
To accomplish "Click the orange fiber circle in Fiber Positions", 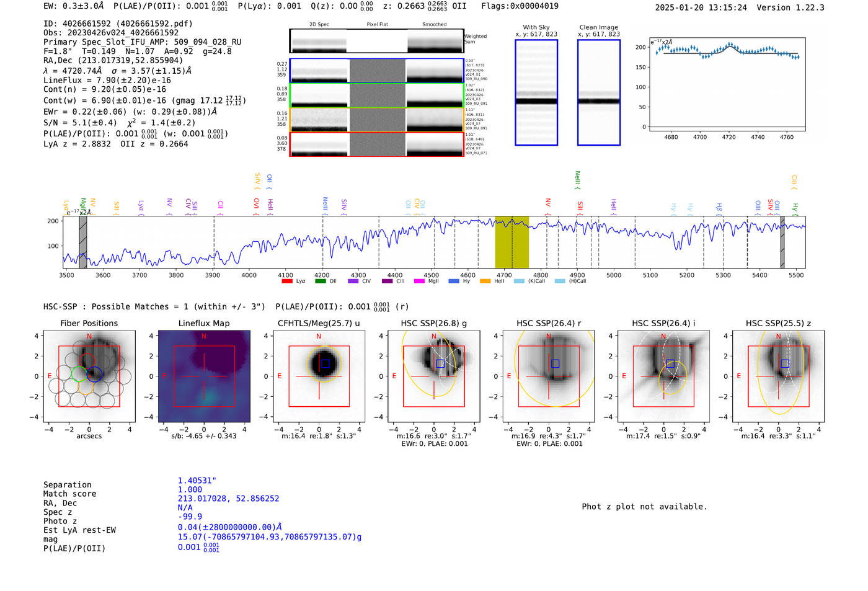I will click(x=86, y=386).
